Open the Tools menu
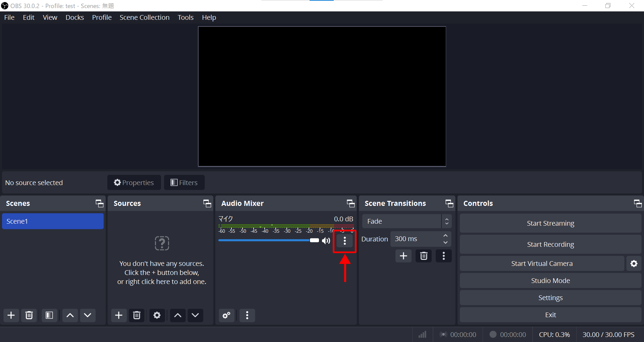 tap(185, 17)
